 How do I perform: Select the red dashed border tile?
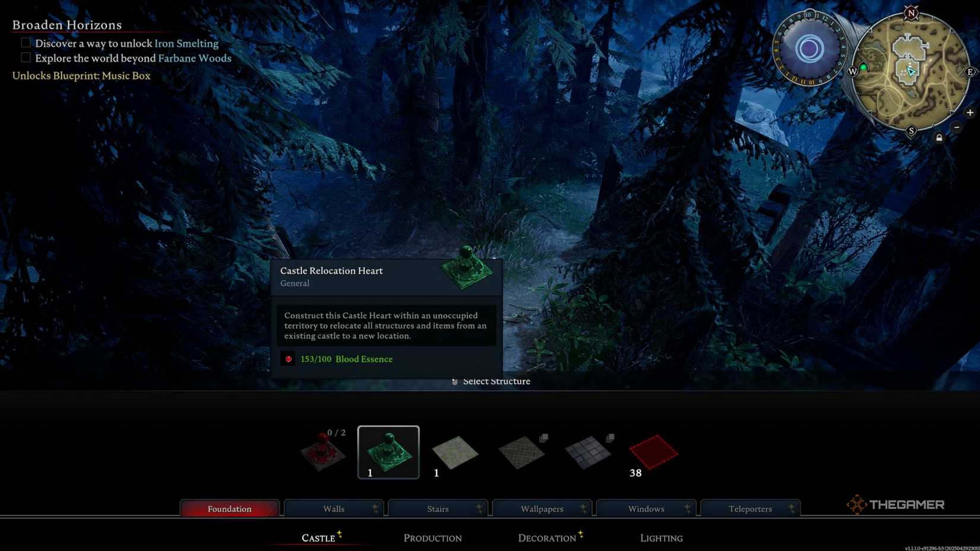(x=653, y=452)
